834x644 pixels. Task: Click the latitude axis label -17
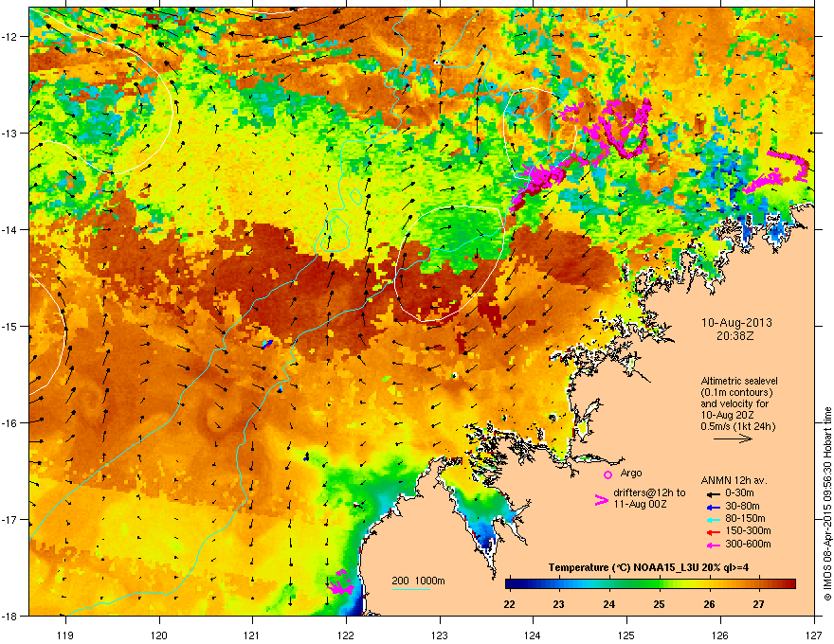pos(10,519)
